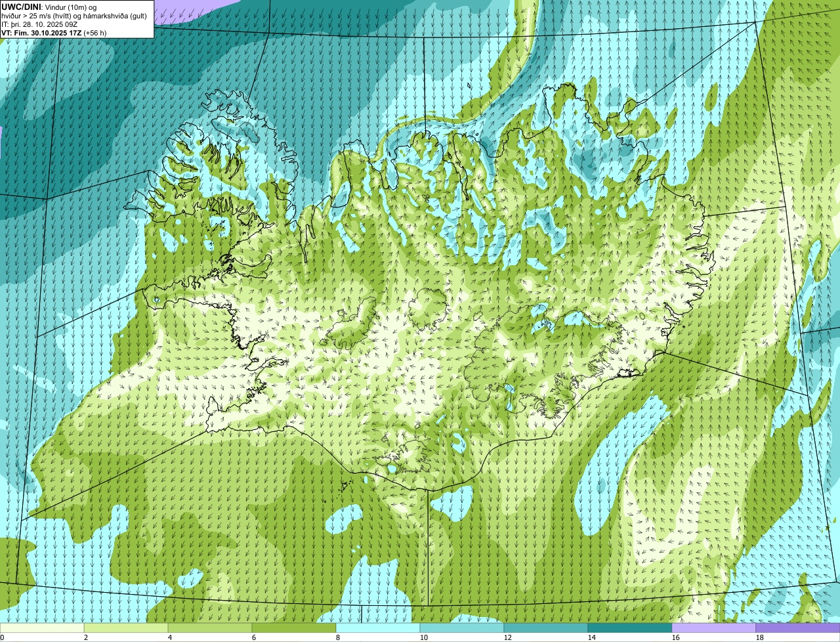840x642 pixels.
Task: Click the legend scale label "10"
Action: click(423, 637)
